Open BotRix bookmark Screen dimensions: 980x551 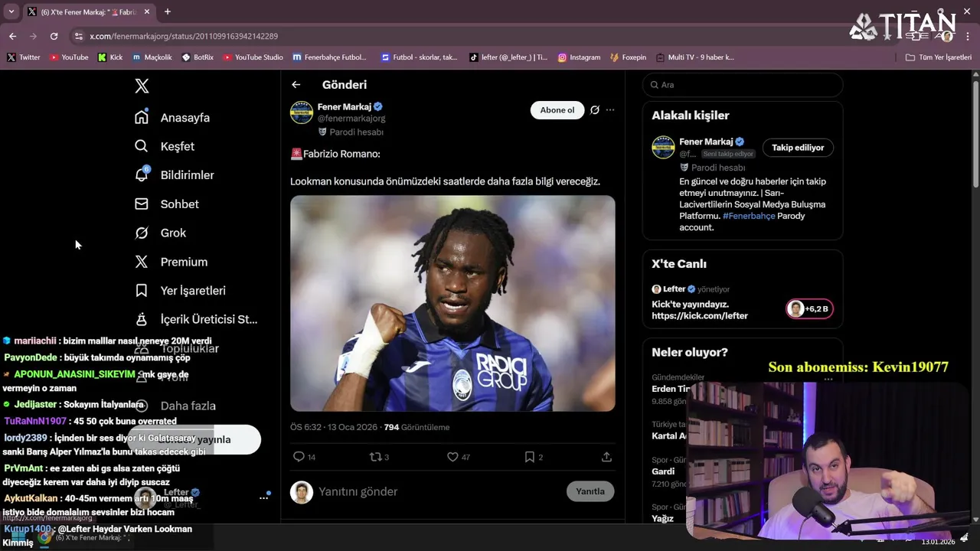(198, 57)
